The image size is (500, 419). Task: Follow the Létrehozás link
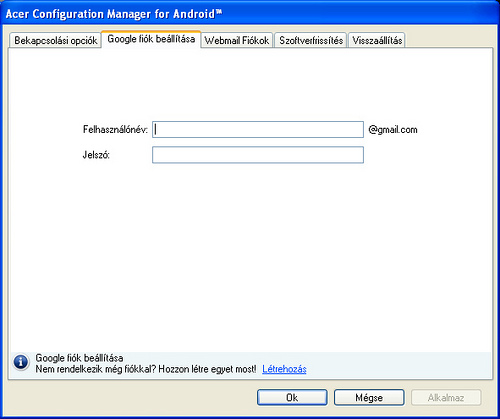284,369
